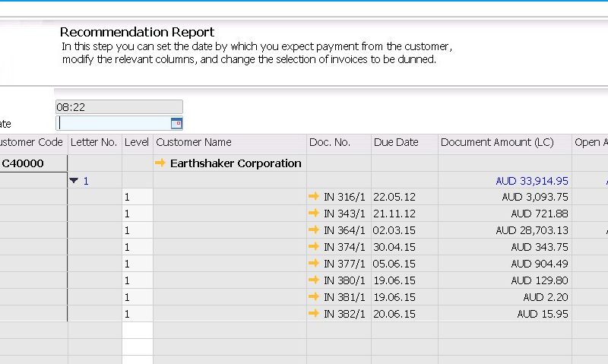Select amount AUD 28,703.13

point(532,230)
